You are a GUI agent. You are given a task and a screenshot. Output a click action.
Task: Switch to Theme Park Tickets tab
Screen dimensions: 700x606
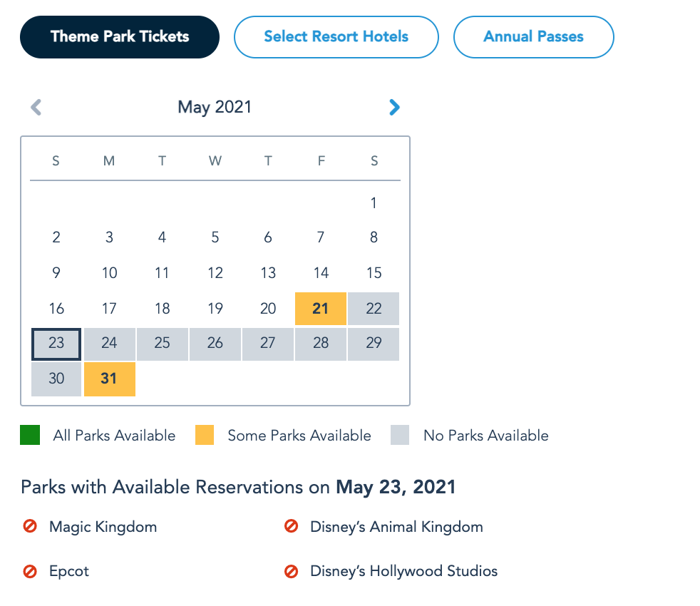pyautogui.click(x=120, y=37)
